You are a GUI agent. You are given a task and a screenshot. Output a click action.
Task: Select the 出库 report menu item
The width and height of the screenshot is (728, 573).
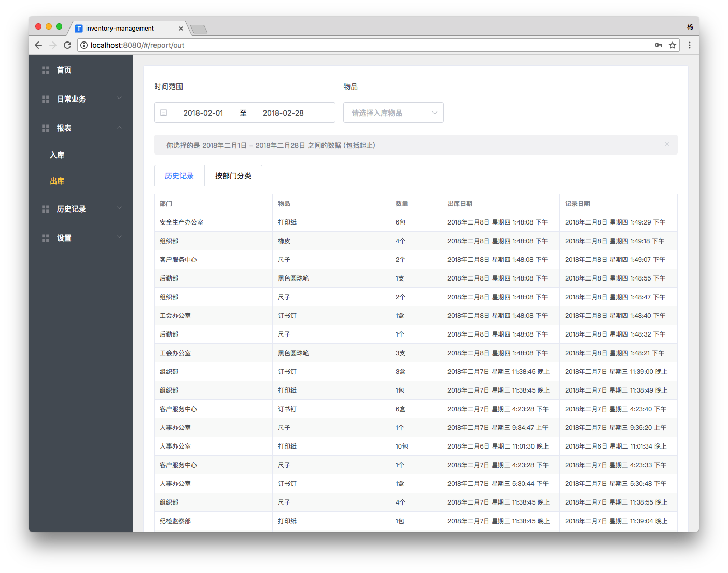pyautogui.click(x=81, y=181)
